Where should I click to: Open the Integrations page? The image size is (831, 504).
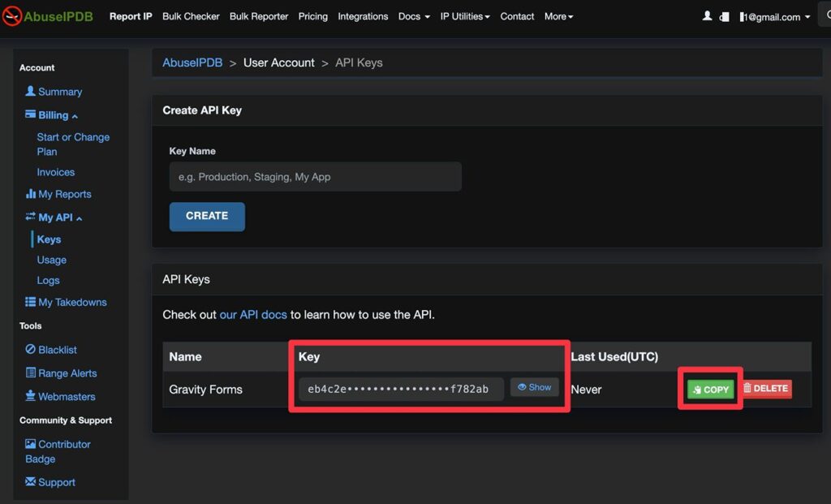click(x=363, y=16)
